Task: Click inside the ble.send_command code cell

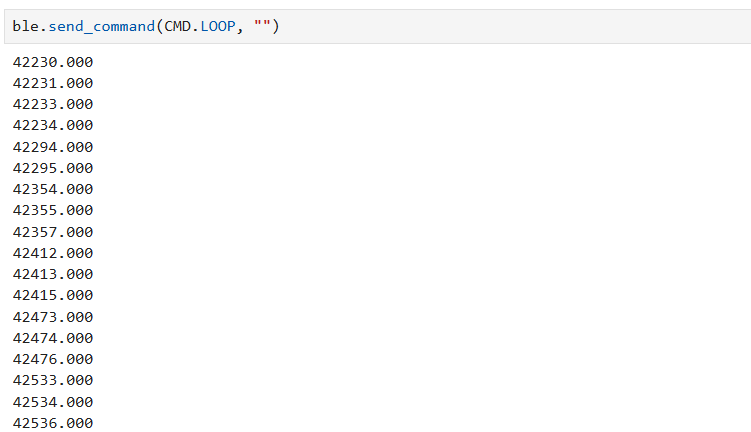Action: coord(378,26)
